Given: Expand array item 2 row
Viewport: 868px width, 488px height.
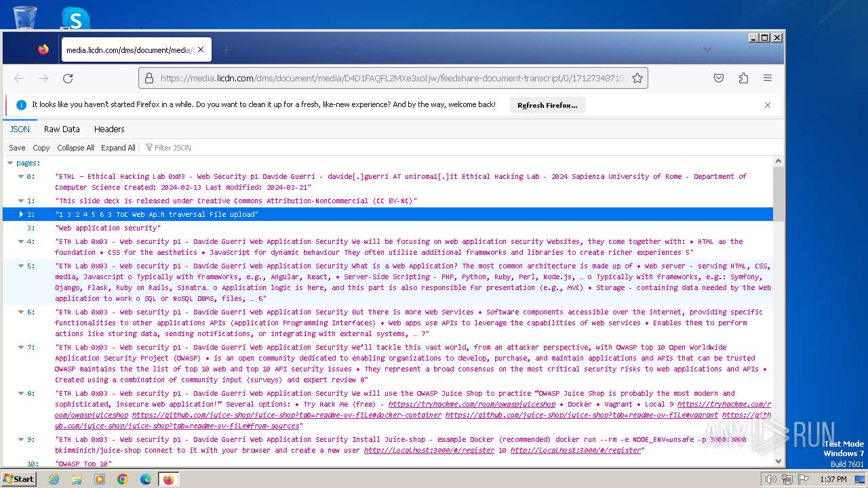Looking at the screenshot, I should pos(21,214).
